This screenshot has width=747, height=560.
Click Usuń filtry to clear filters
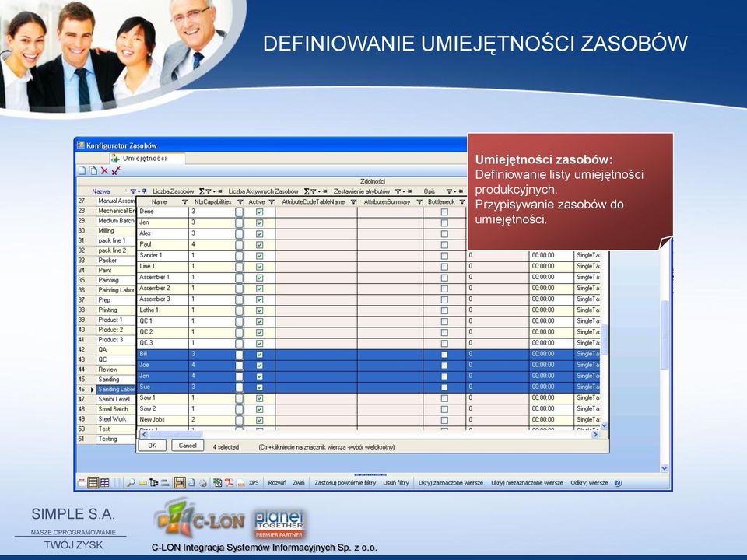(x=396, y=483)
